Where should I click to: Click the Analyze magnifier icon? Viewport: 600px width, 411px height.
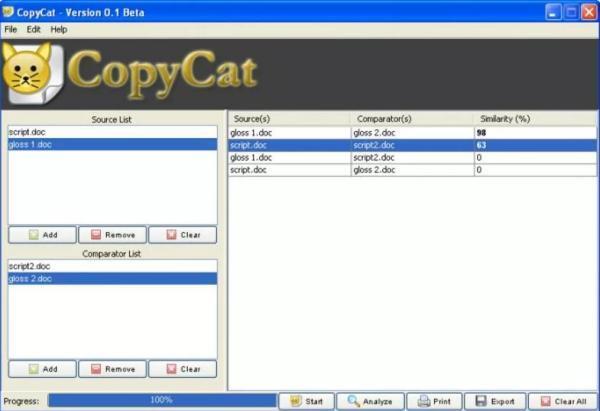pos(353,401)
